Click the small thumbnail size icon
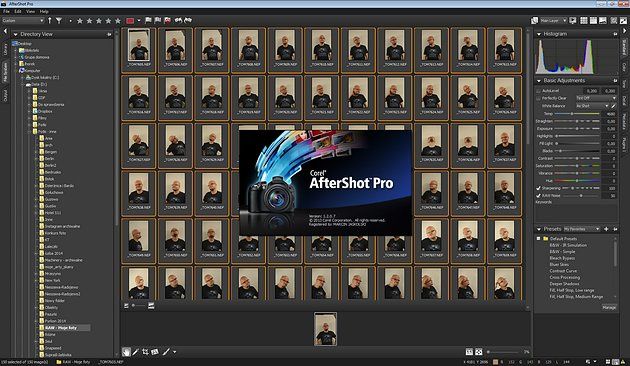Image resolution: width=630 pixels, height=366 pixels. (x=127, y=306)
